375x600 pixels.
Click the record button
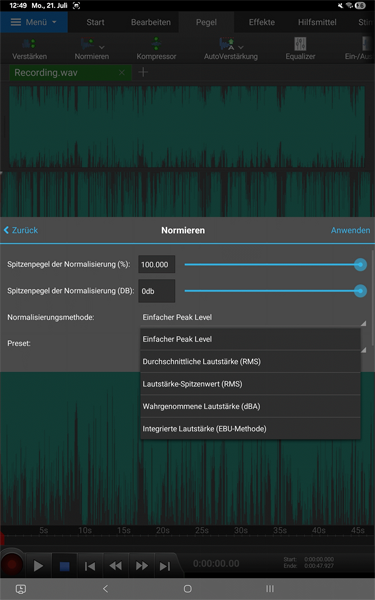(x=12, y=564)
